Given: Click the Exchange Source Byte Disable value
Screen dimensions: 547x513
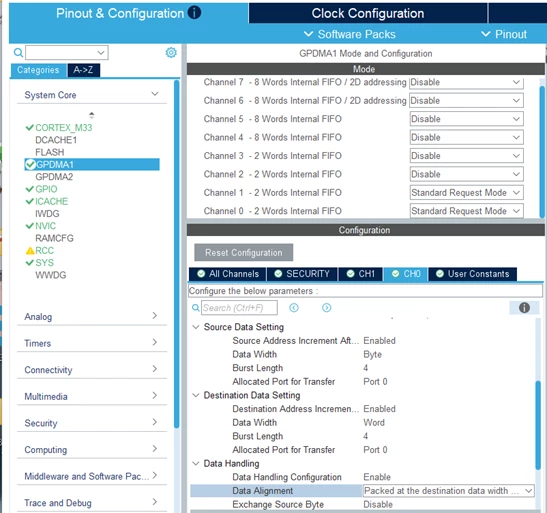Looking at the screenshot, I should (378, 504).
